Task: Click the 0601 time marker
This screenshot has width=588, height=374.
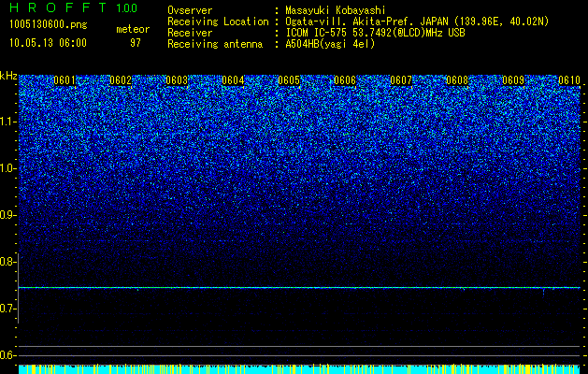Action: point(65,80)
